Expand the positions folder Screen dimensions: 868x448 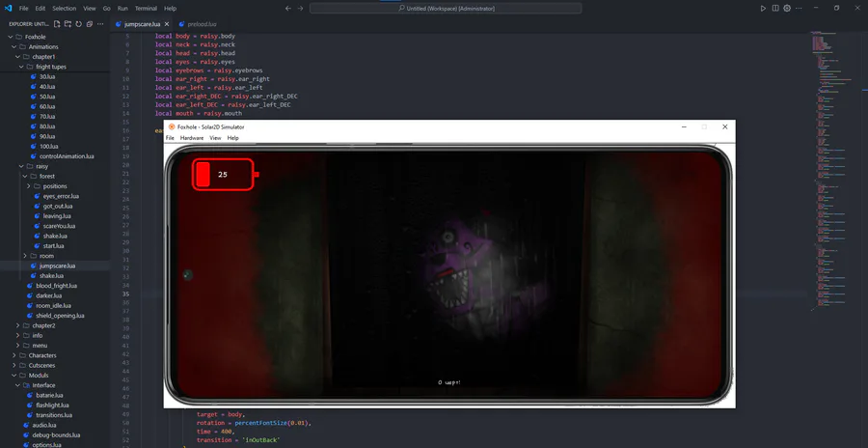tap(29, 186)
